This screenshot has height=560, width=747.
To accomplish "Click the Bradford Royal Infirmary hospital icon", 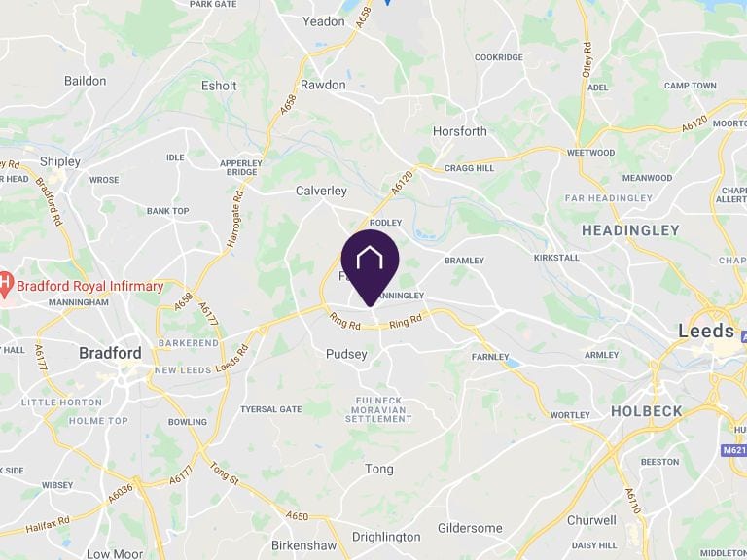I will point(4,285).
